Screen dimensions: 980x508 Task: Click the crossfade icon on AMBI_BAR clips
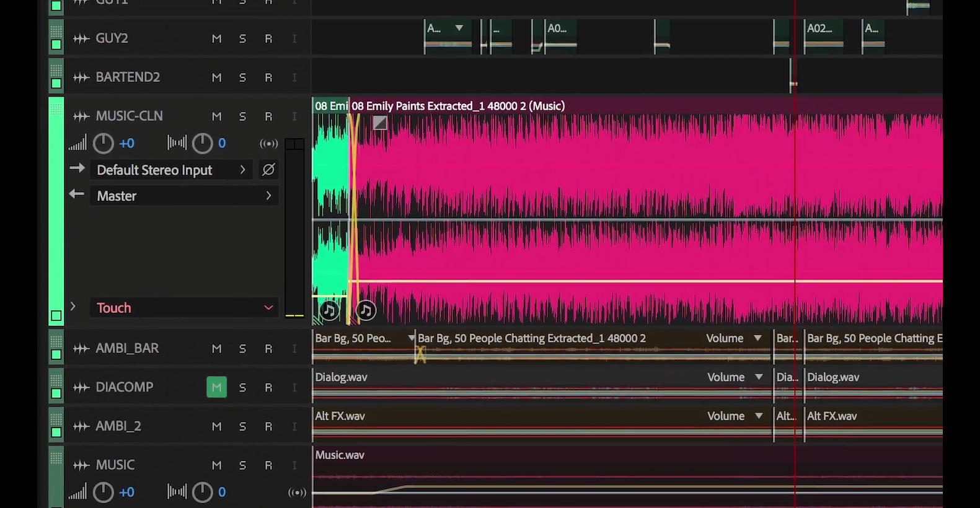point(420,354)
